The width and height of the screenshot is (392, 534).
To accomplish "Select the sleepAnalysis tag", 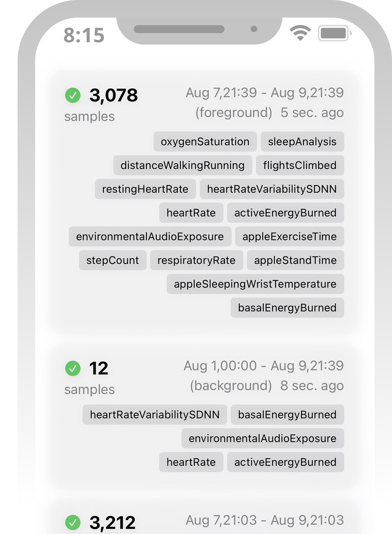I will coord(302,142).
